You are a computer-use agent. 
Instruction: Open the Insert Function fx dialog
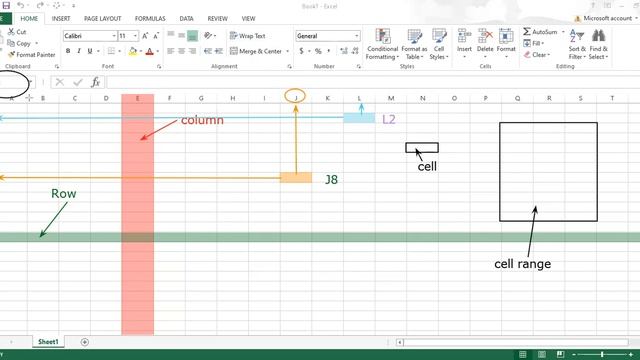pyautogui.click(x=96, y=82)
